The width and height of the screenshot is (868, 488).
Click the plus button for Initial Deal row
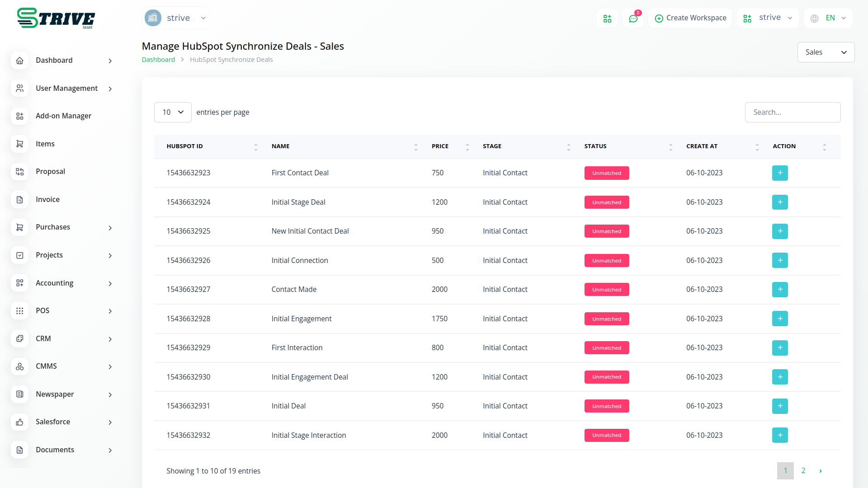click(x=780, y=406)
